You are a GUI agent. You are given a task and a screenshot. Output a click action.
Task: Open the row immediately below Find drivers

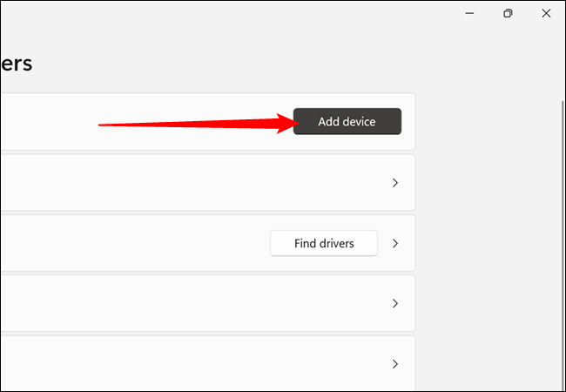pos(174,303)
